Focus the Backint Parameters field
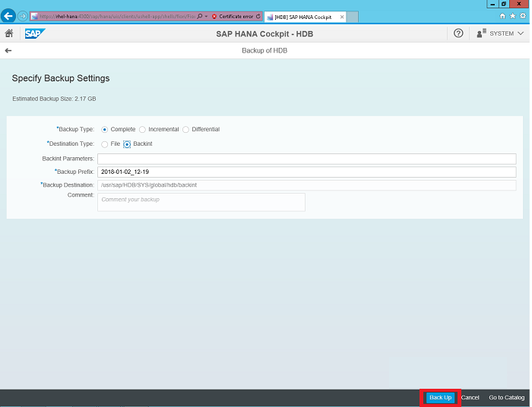 [x=307, y=159]
